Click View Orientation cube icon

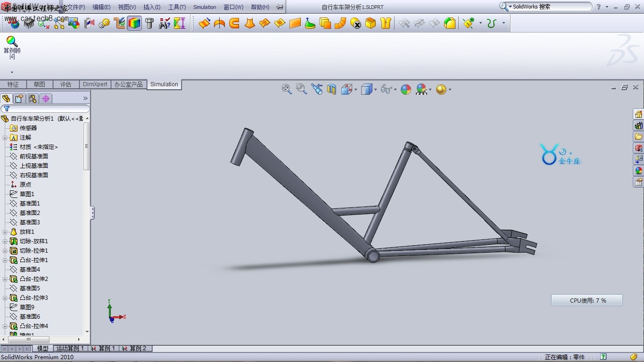pyautogui.click(x=347, y=89)
